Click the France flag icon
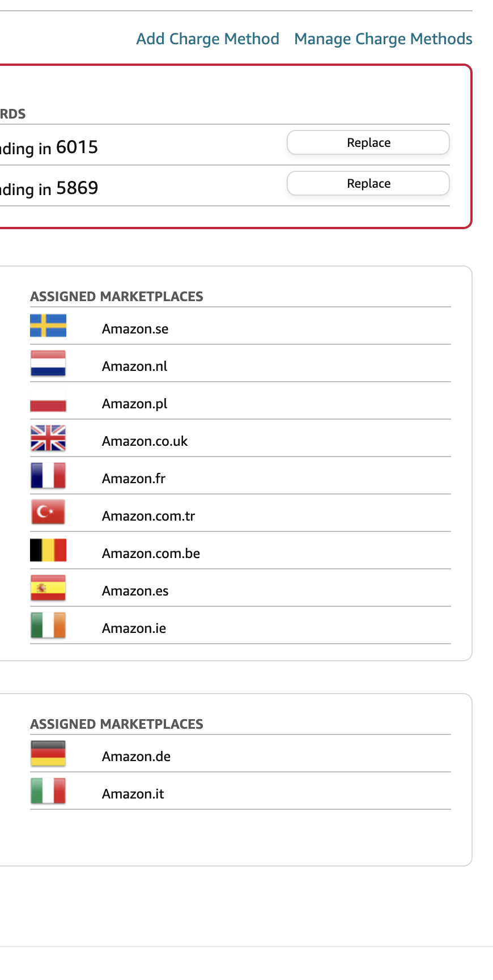 (x=48, y=476)
